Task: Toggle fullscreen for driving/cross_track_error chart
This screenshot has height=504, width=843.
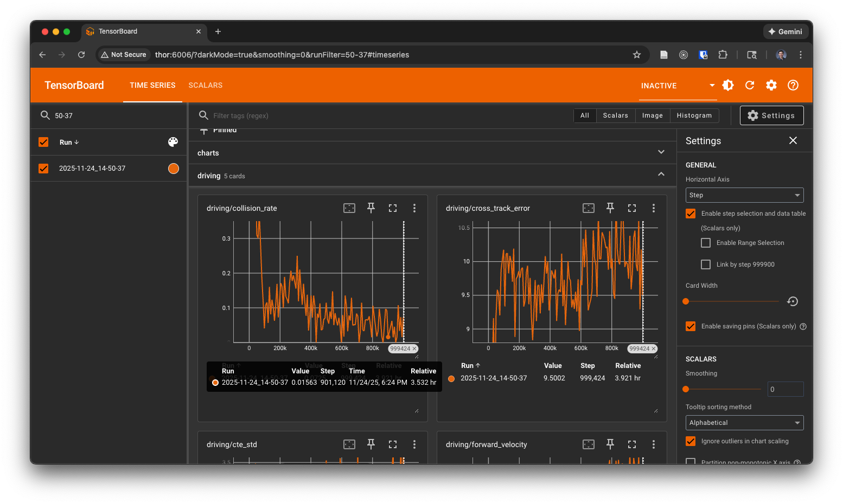Action: pos(632,208)
